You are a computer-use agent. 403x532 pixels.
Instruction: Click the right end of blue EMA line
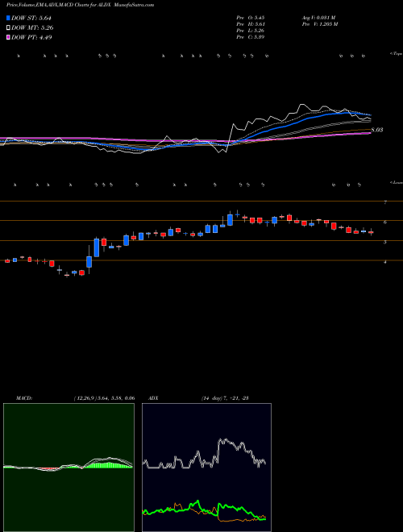[370, 115]
